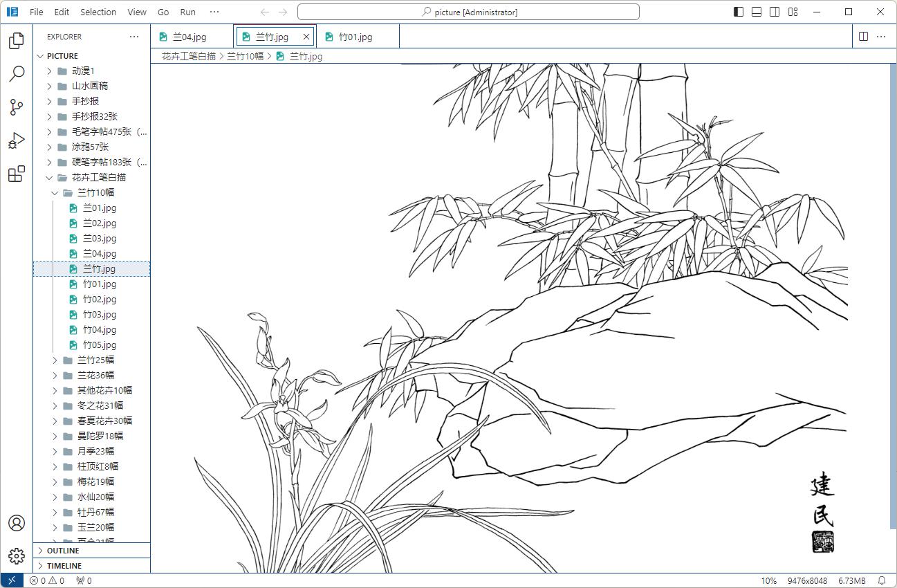Collapse the 兰竹10幅 folder
This screenshot has height=588, width=897.
[x=55, y=192]
